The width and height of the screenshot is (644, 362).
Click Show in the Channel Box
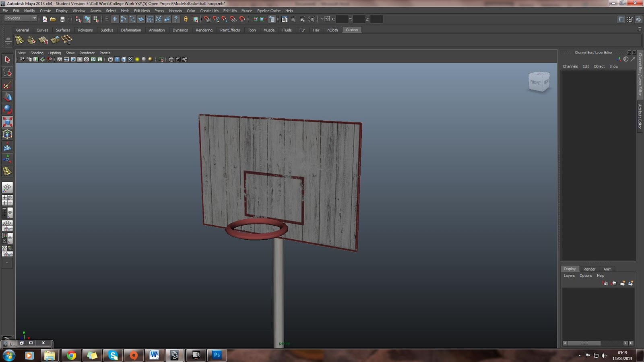coord(613,66)
